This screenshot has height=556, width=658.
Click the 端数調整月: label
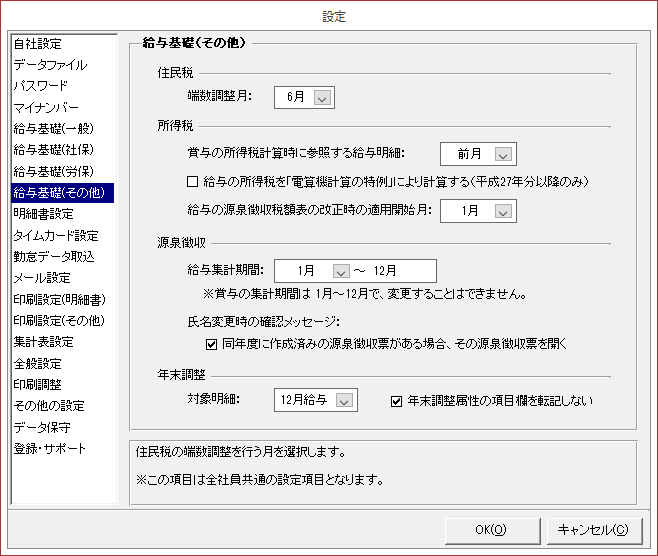coord(219,97)
